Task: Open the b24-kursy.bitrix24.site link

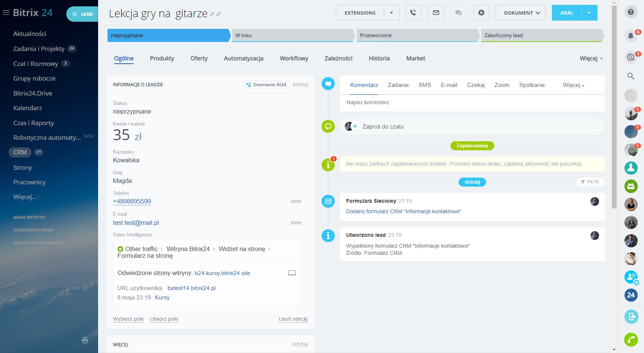Action: tap(222, 273)
